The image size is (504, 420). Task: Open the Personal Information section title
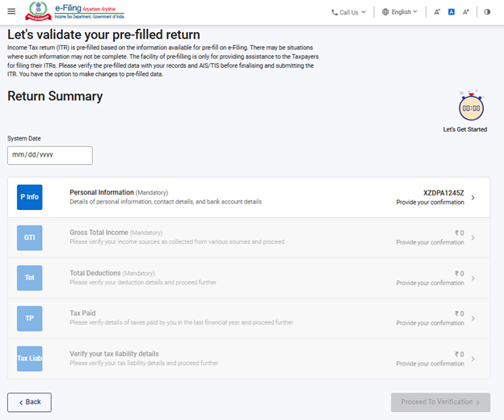[x=102, y=192]
